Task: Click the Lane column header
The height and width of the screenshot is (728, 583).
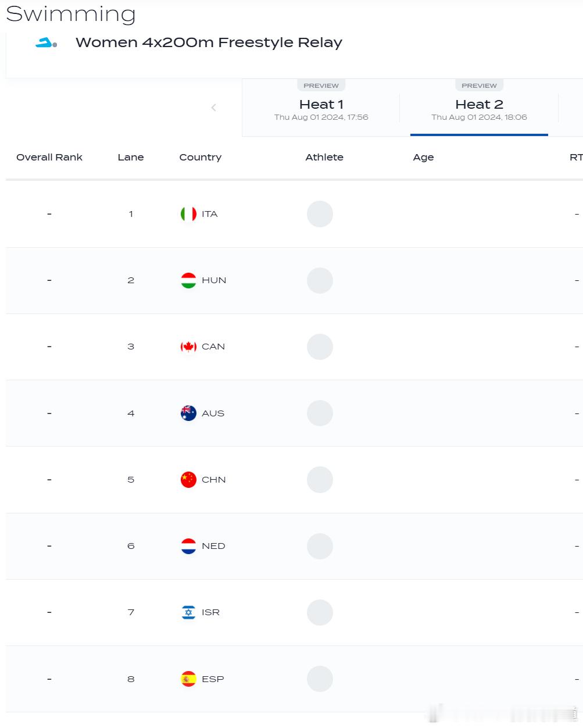Action: pyautogui.click(x=131, y=157)
